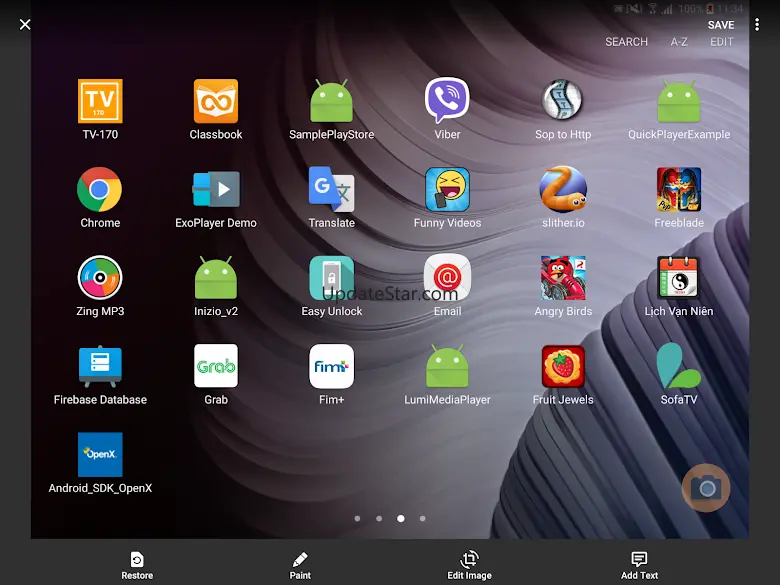
Task: Launch Chrome browser from app grid
Action: coord(100,189)
